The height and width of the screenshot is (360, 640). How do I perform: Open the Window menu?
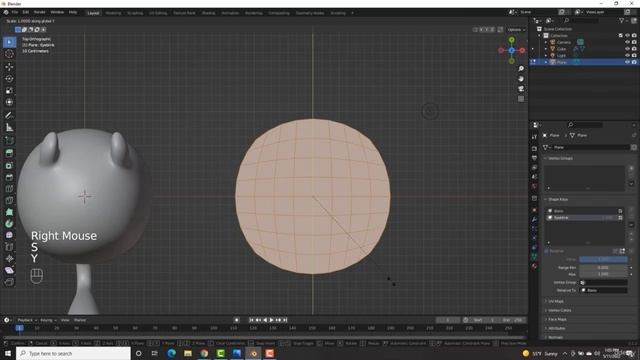(x=57, y=12)
